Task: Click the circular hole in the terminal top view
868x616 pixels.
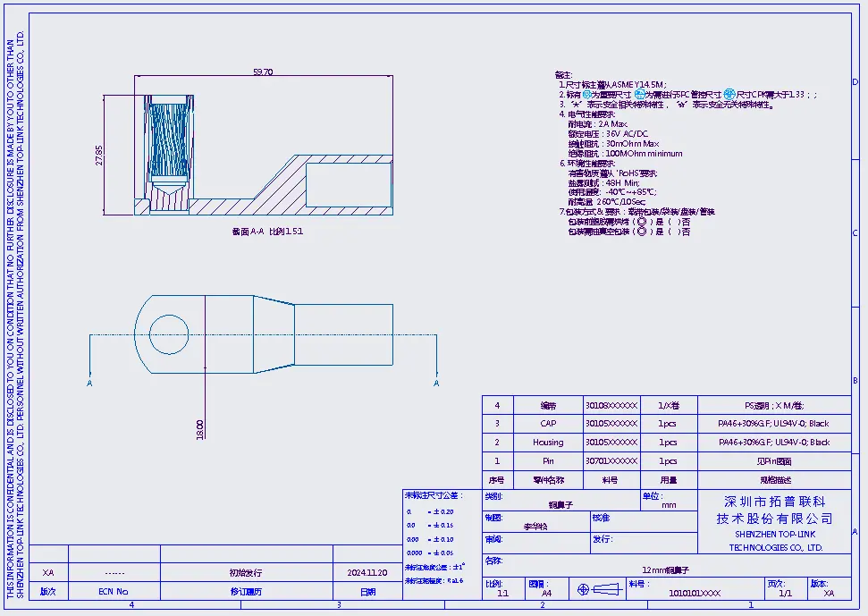Action: pyautogui.click(x=169, y=334)
